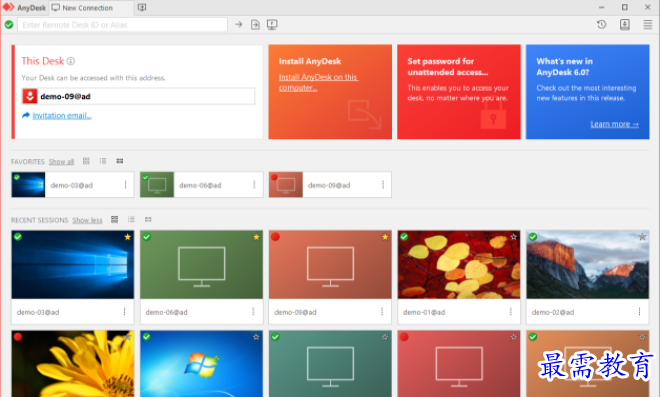
Task: Switch Favorites to list view
Action: pos(103,161)
